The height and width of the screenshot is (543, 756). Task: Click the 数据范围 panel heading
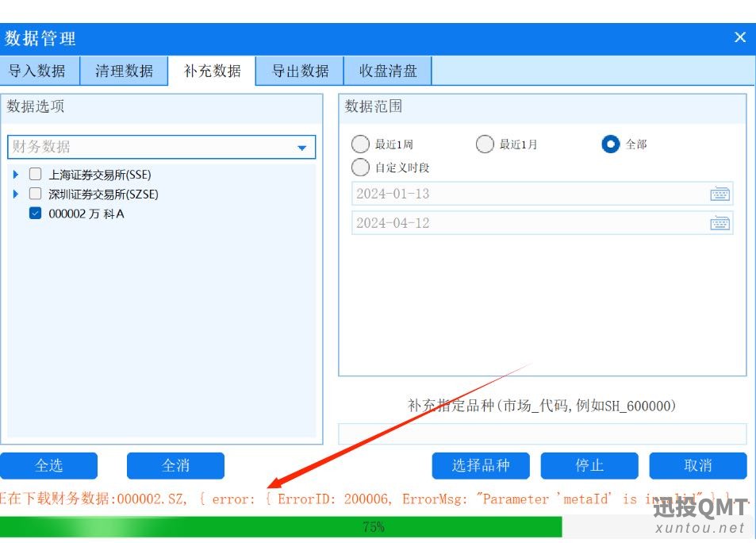coord(373,106)
